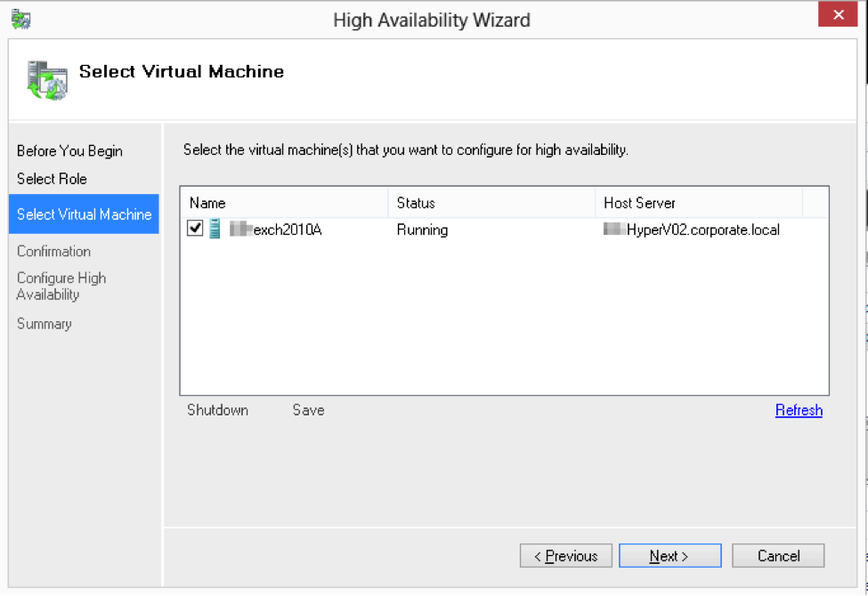
Task: Go to the Select Role step
Action: tap(52, 179)
